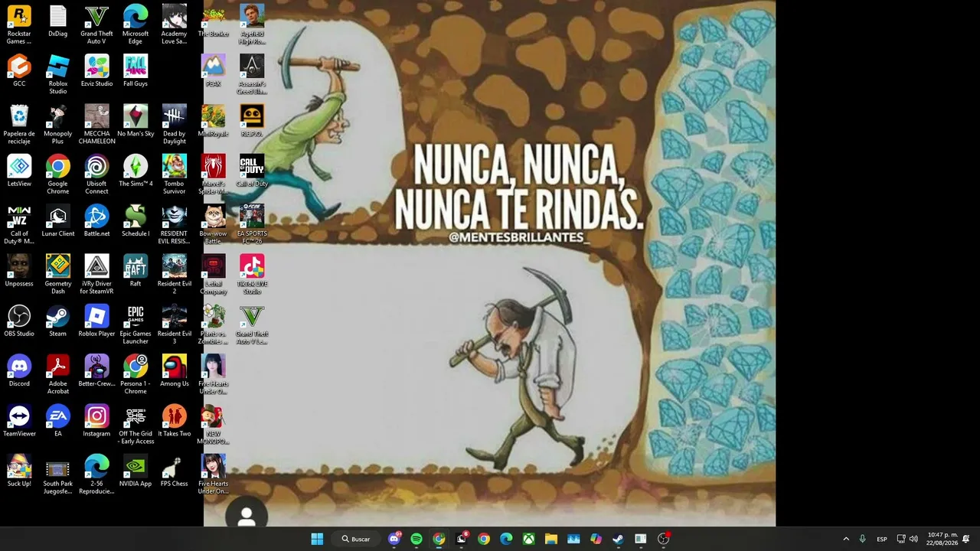Select the Monopoly Plus shortcut

(58, 125)
